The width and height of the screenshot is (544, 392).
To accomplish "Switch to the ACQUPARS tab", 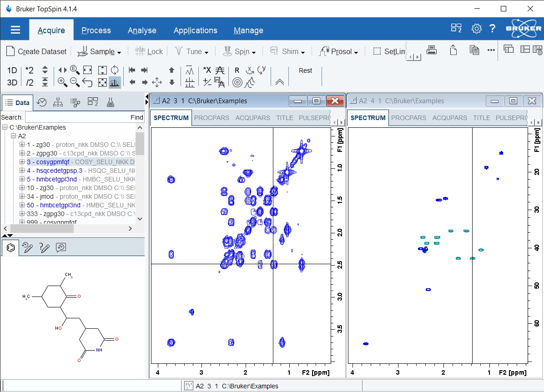I will [252, 118].
